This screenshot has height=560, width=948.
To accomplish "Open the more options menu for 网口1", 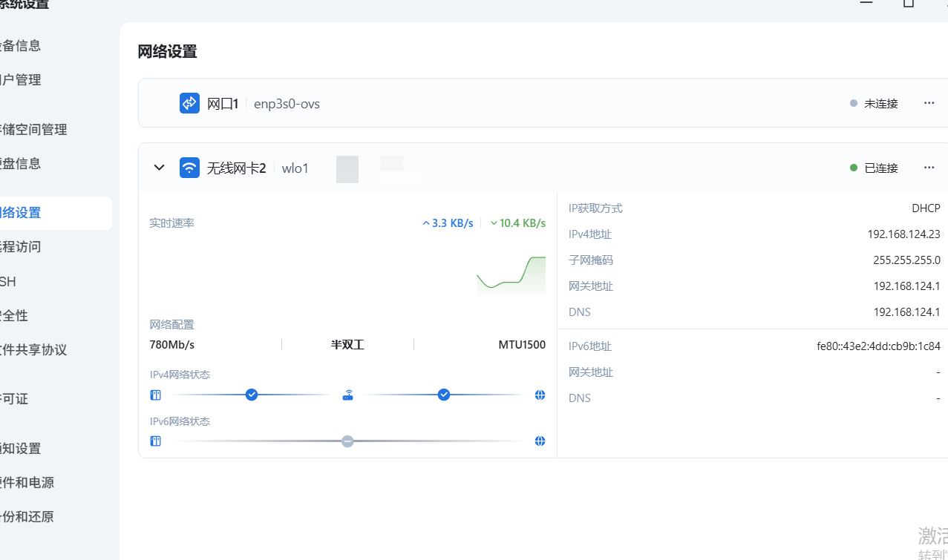I will pos(929,103).
